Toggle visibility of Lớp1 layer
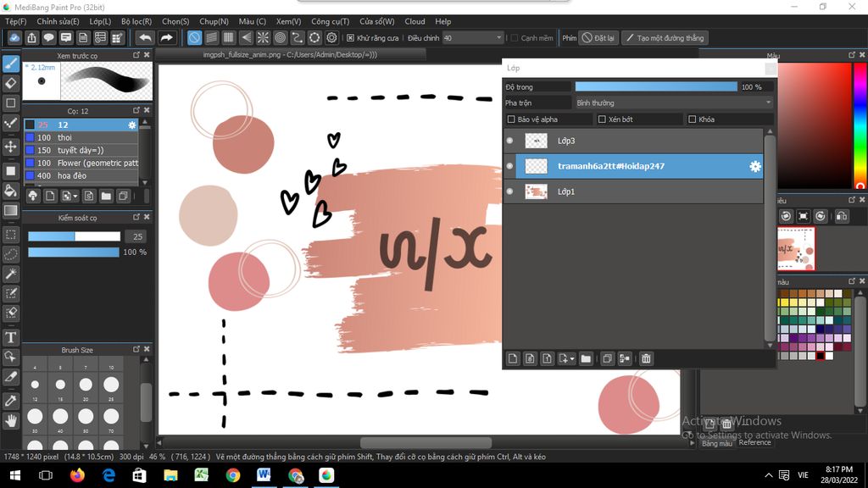The width and height of the screenshot is (868, 488). (x=509, y=191)
